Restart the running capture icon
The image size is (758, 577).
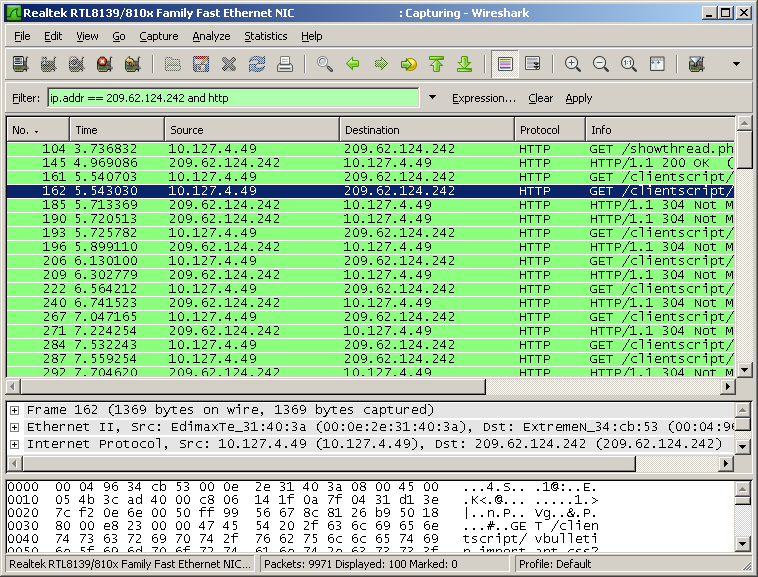tap(132, 64)
